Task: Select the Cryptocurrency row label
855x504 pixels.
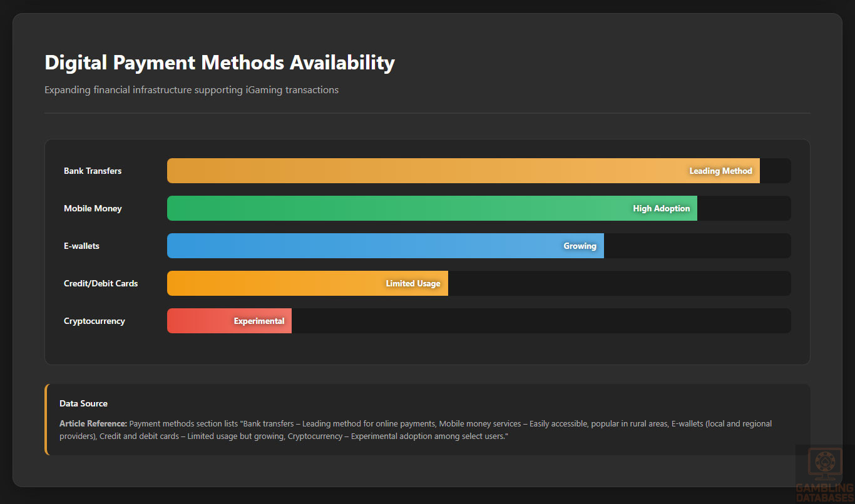Action: [95, 321]
